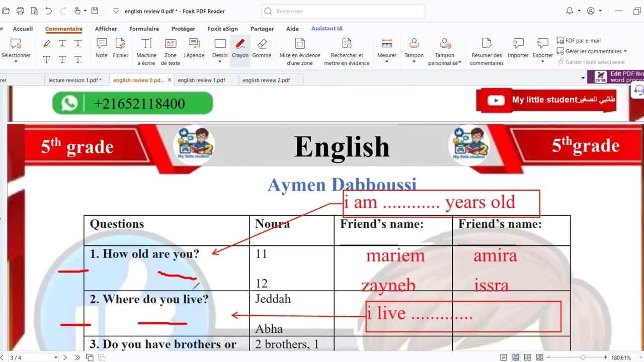
Task: Open the Partager ribbon tab
Action: click(x=262, y=29)
